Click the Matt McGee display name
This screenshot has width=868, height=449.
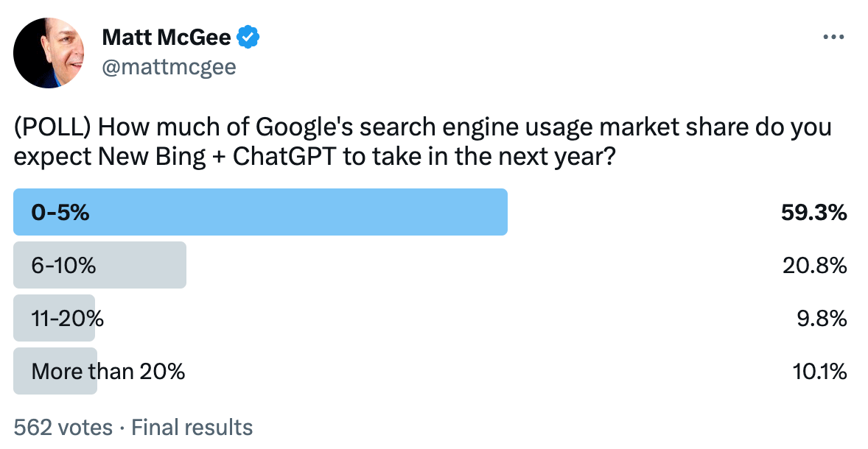coord(167,37)
